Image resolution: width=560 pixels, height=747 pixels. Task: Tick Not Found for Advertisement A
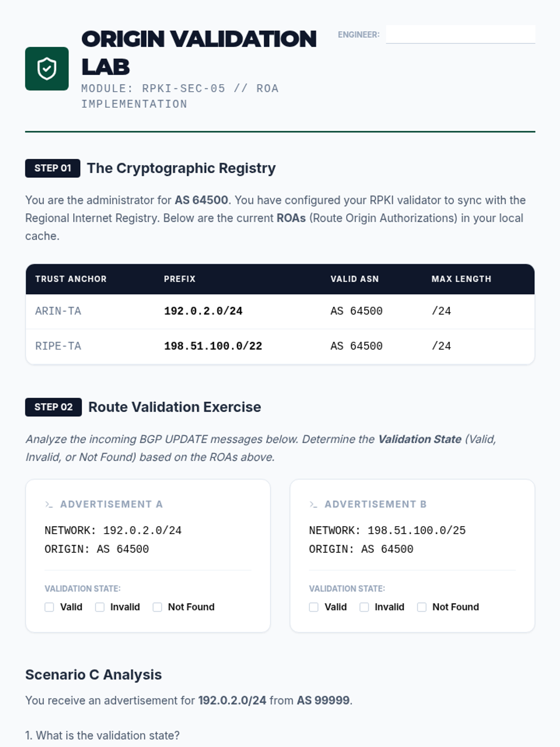tap(158, 607)
